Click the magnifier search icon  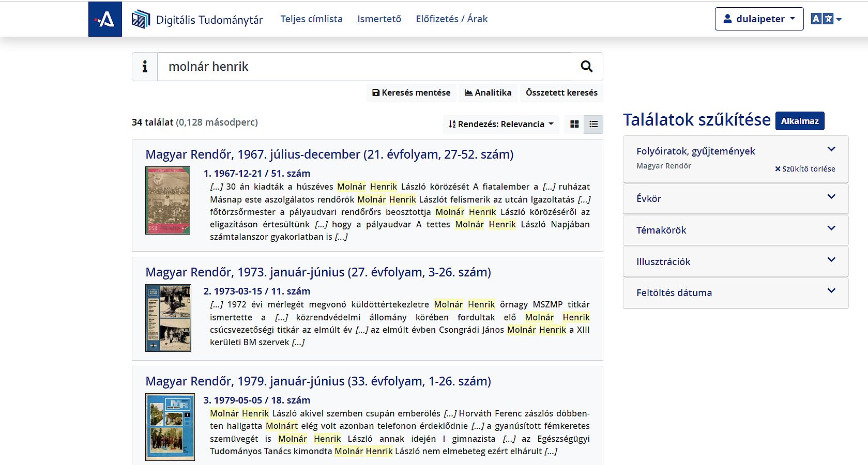tap(586, 67)
